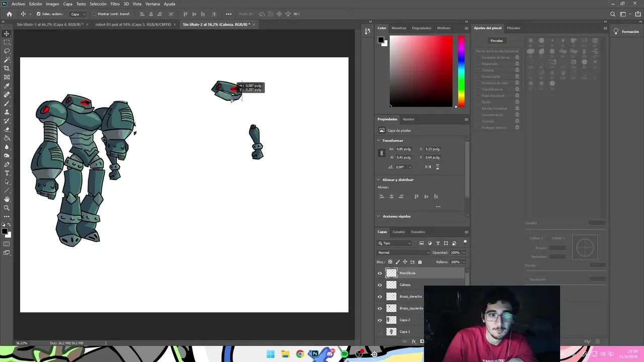Select the Spot Healing Brush tool
The height and width of the screenshot is (362, 644).
coord(7,95)
